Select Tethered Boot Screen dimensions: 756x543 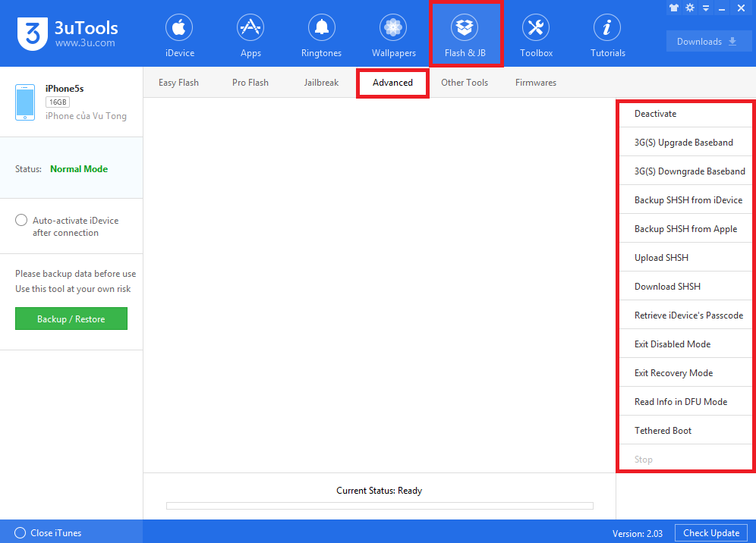685,430
